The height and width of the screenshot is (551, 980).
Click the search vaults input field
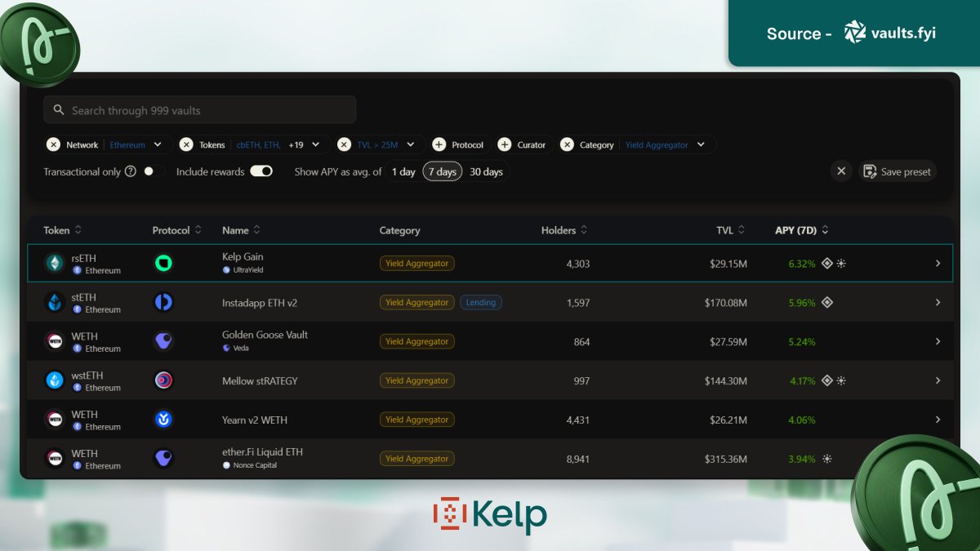tap(199, 109)
